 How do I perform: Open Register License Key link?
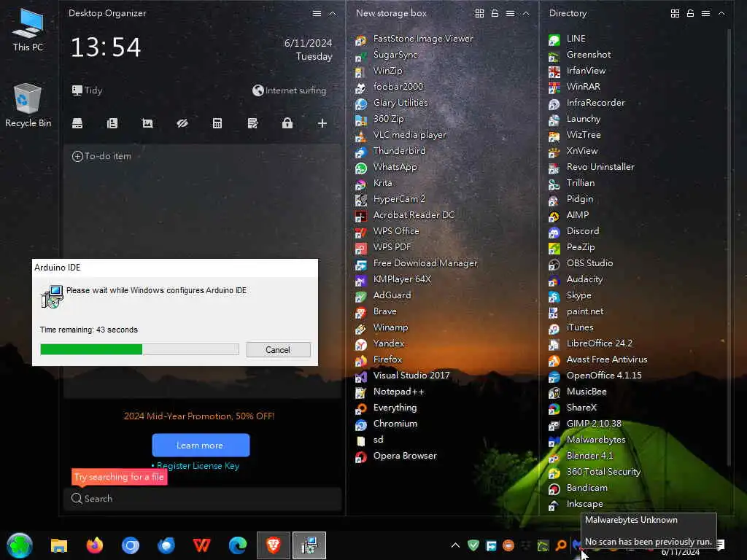click(198, 466)
